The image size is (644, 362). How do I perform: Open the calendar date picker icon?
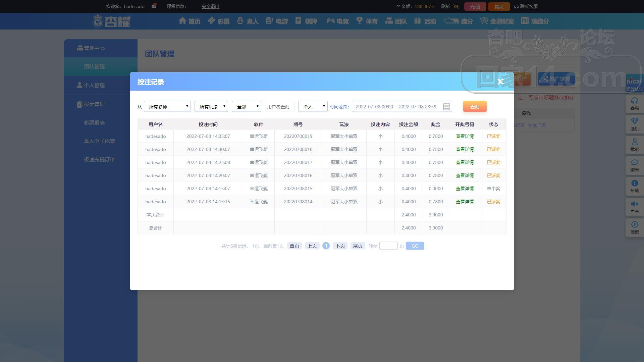[446, 107]
